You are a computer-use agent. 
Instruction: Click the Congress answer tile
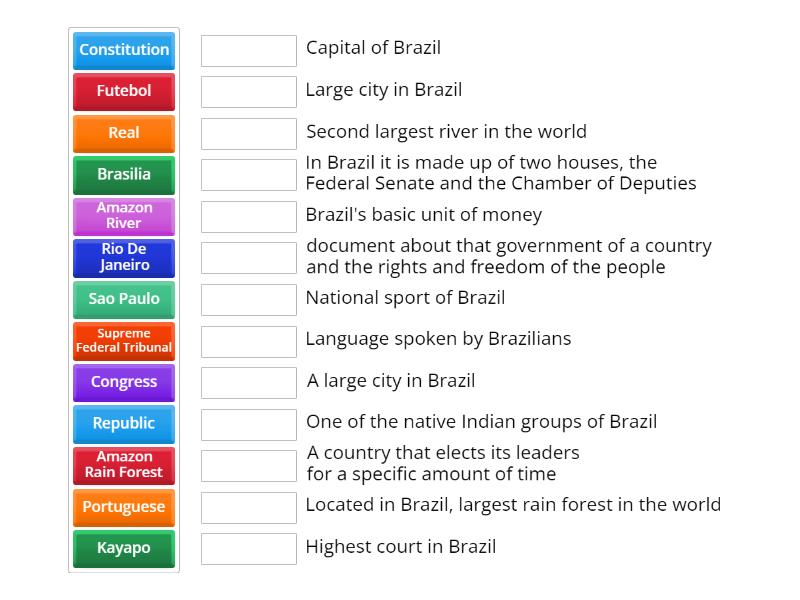[x=123, y=382]
